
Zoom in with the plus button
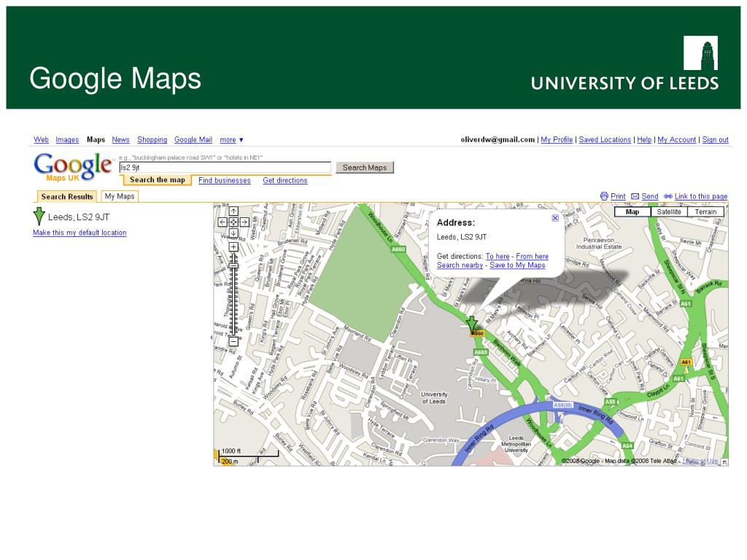pos(233,246)
